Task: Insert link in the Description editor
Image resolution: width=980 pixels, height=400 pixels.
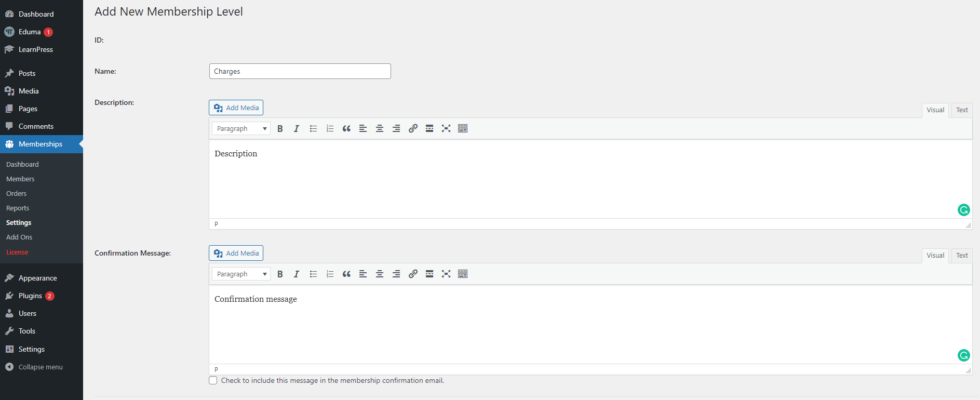Action: pyautogui.click(x=413, y=128)
